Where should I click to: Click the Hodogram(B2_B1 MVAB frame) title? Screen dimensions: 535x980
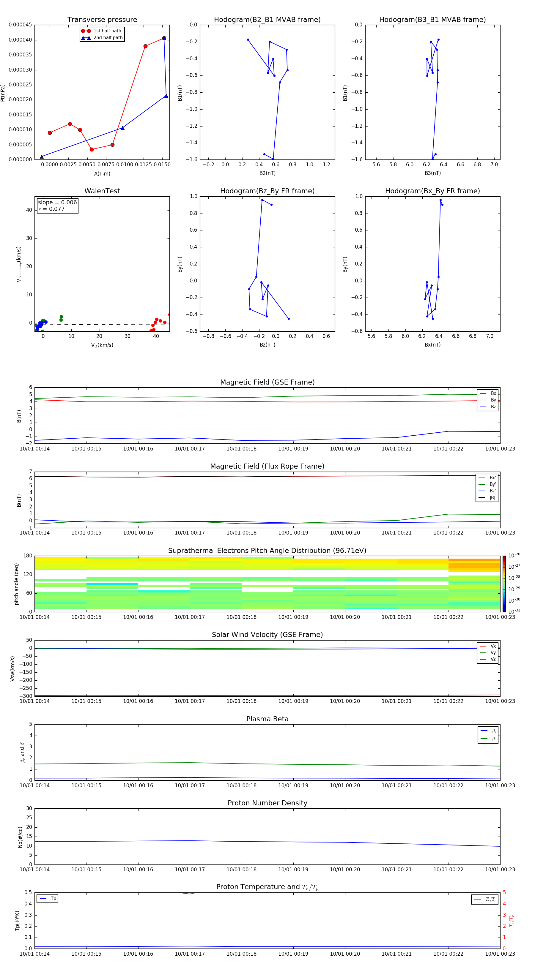pos(267,20)
